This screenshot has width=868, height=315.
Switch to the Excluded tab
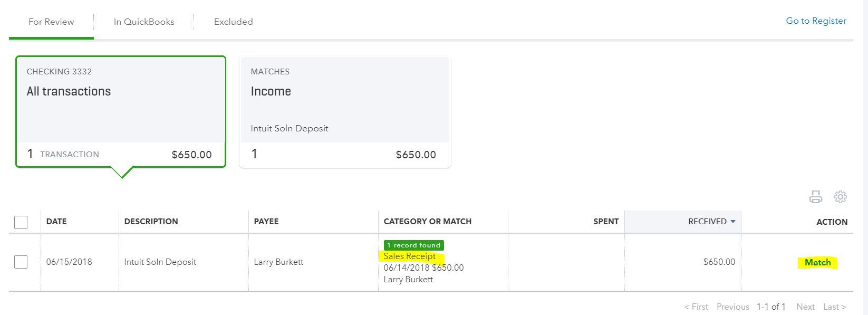tap(234, 22)
